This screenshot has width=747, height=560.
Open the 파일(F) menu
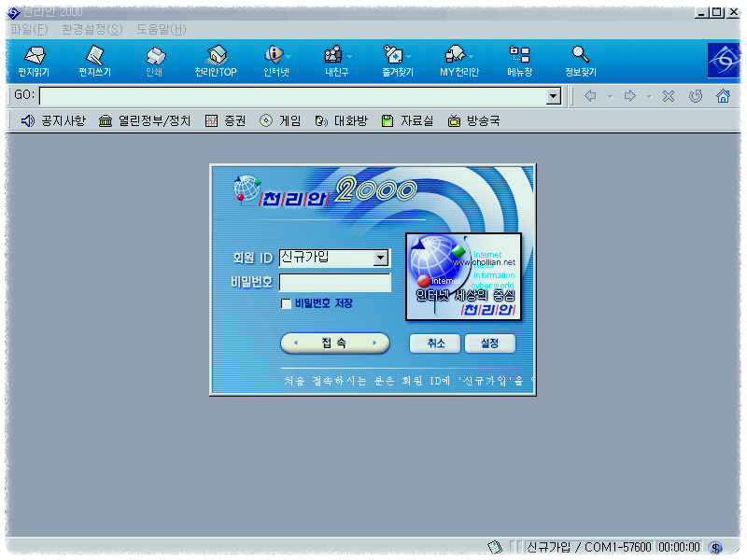coord(30,30)
